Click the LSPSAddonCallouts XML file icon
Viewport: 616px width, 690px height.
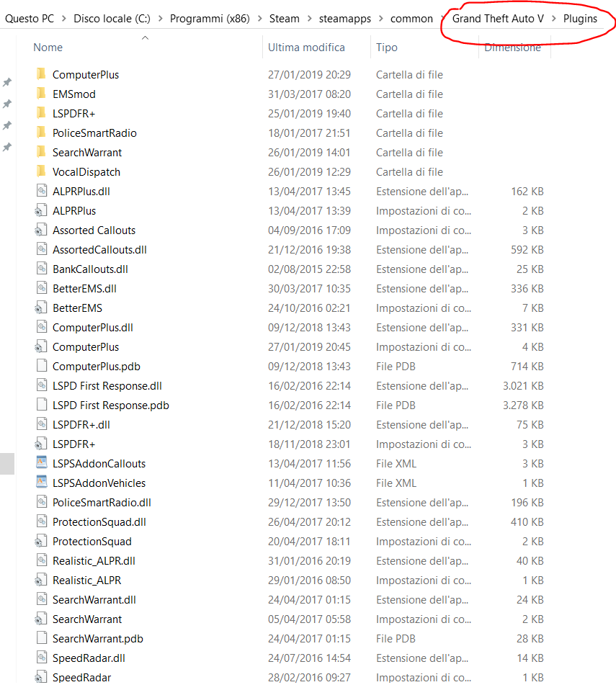point(41,463)
